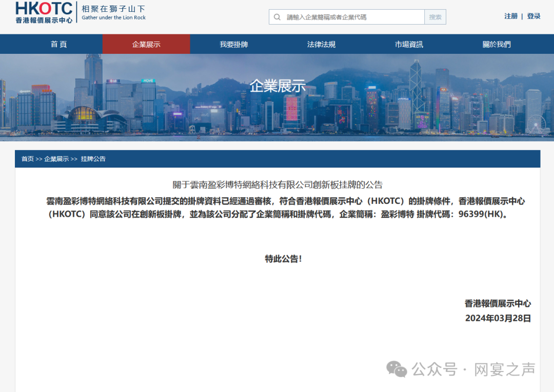
Task: Click the announcement title about 雲南盈彩博特
Action: pyautogui.click(x=278, y=184)
